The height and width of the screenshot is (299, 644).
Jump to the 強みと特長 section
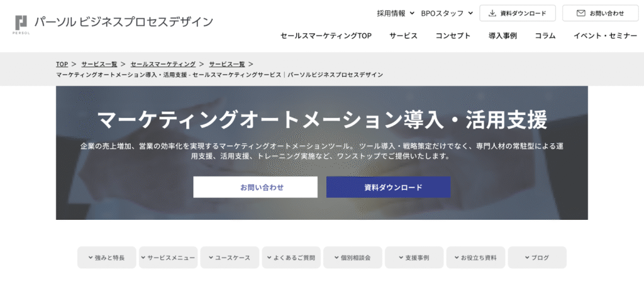point(106,258)
